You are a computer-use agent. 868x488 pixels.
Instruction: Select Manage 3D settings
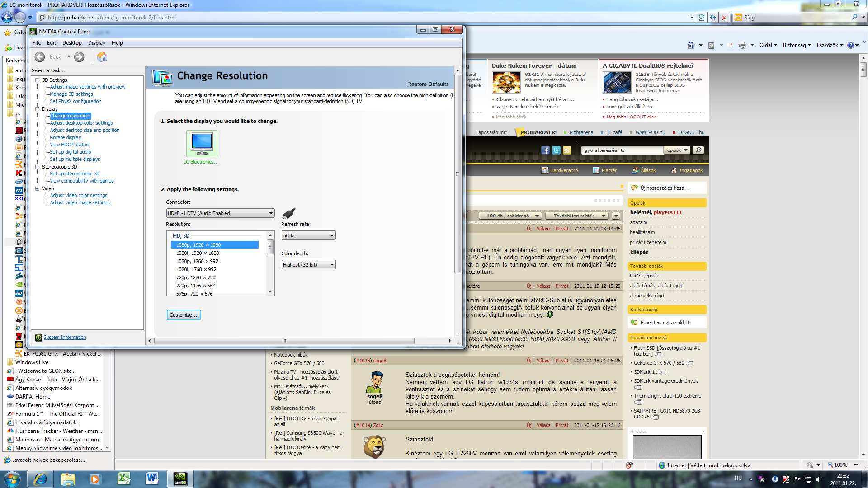tap(71, 94)
